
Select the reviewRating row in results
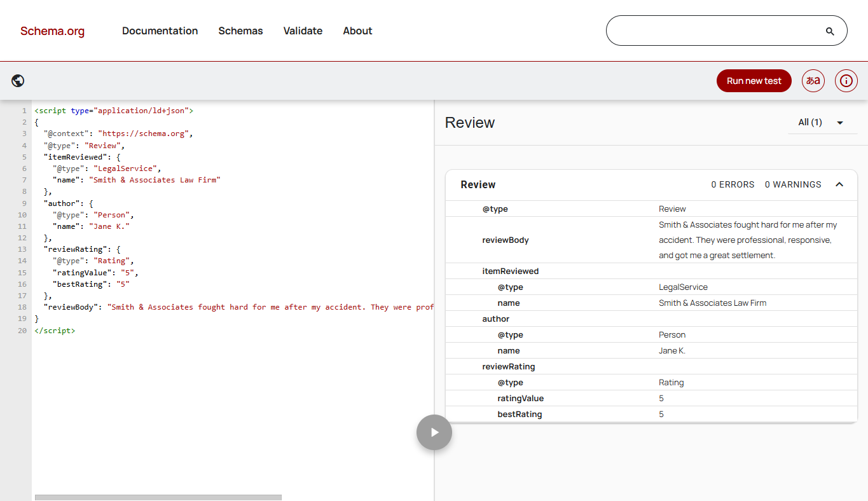point(508,366)
